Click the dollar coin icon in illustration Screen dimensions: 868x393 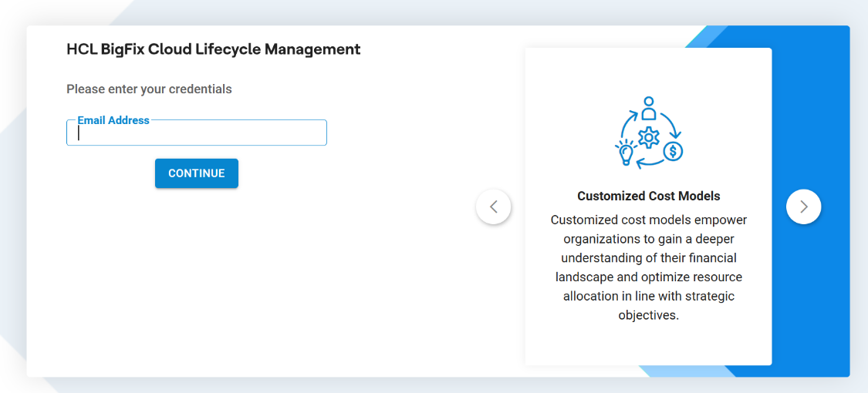click(673, 151)
